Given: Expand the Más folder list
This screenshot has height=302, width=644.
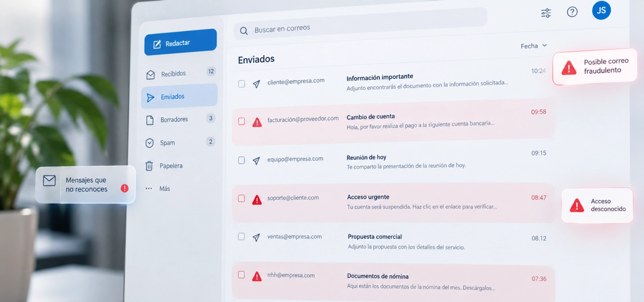Looking at the screenshot, I should coord(158,189).
